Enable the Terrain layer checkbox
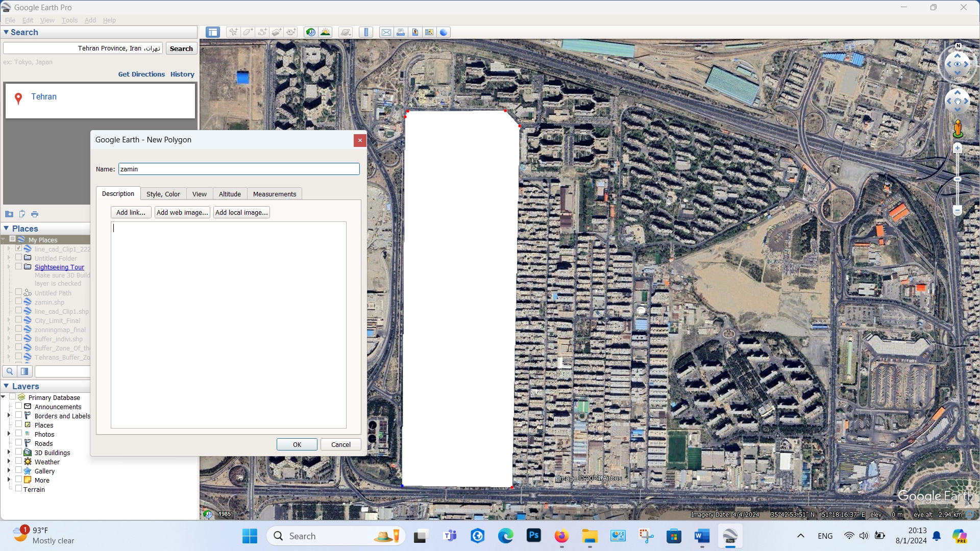The height and width of the screenshot is (551, 980). 18,489
